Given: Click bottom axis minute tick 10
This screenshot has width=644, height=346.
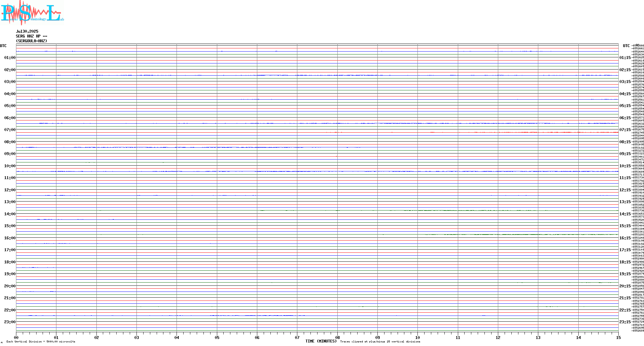Looking at the screenshot, I should (x=417, y=337).
